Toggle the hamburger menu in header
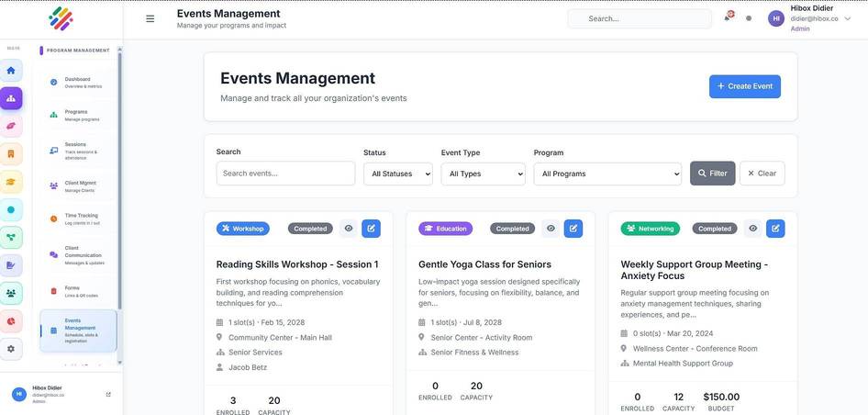Image resolution: width=868 pixels, height=415 pixels. [x=150, y=19]
